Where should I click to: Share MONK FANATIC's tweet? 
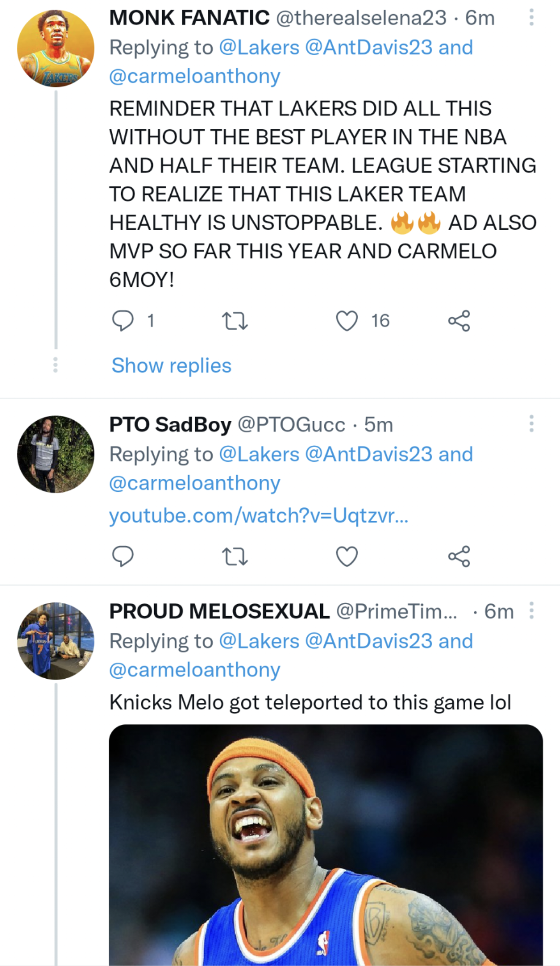(x=459, y=321)
